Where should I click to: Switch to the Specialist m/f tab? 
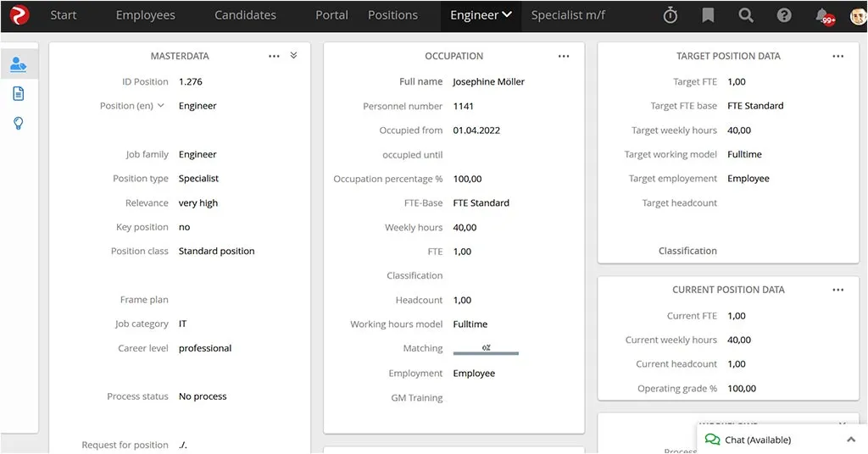(568, 15)
